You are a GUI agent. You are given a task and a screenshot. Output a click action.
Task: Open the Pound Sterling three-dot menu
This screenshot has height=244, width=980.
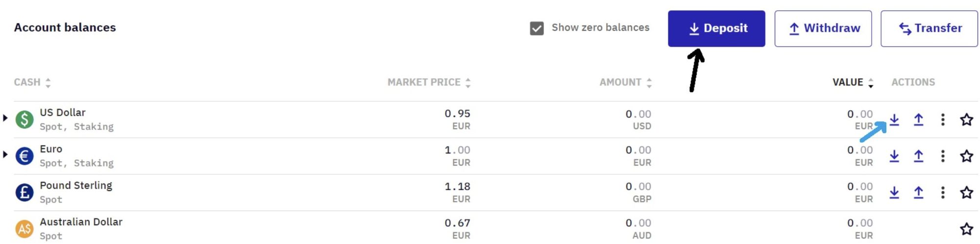943,193
